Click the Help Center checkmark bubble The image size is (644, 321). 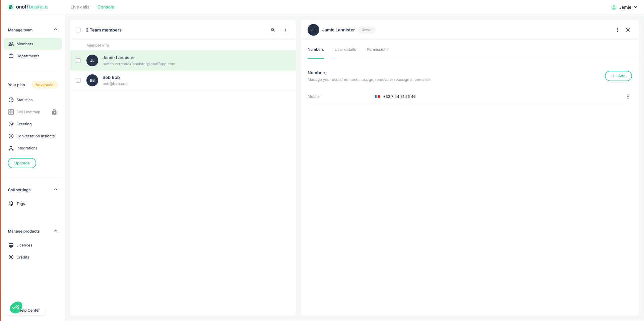coord(16,307)
